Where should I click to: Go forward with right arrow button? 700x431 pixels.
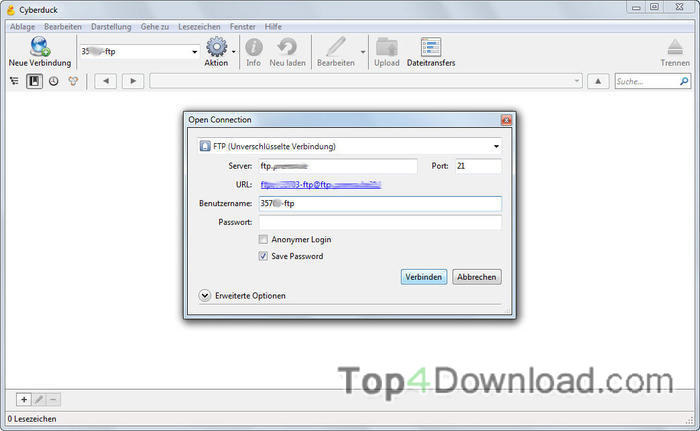coord(133,81)
